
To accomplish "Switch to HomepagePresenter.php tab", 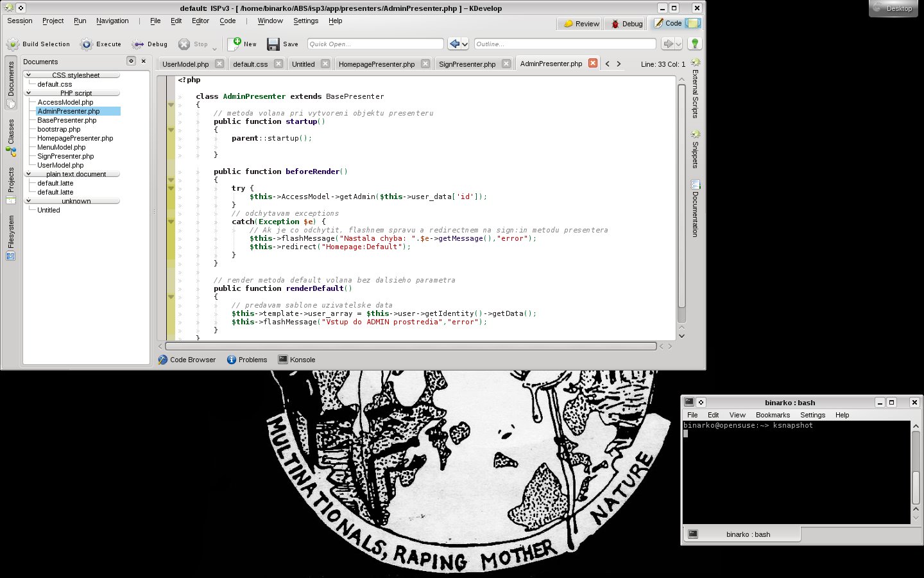I will (x=377, y=64).
